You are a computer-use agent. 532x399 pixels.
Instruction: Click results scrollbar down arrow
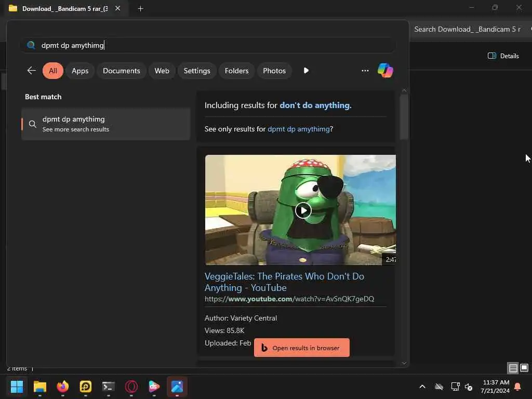coord(404,363)
